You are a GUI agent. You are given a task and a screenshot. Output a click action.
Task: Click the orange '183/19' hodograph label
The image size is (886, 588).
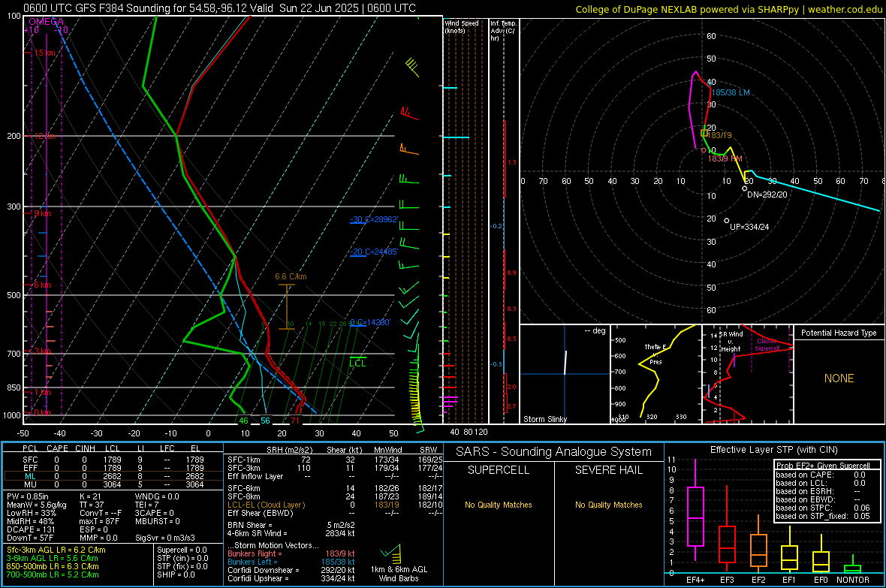point(720,136)
